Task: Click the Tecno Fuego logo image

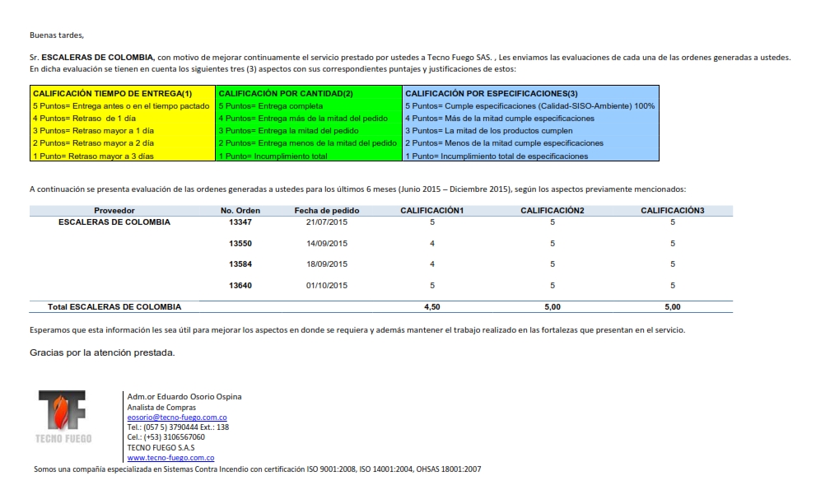Action: pyautogui.click(x=63, y=418)
